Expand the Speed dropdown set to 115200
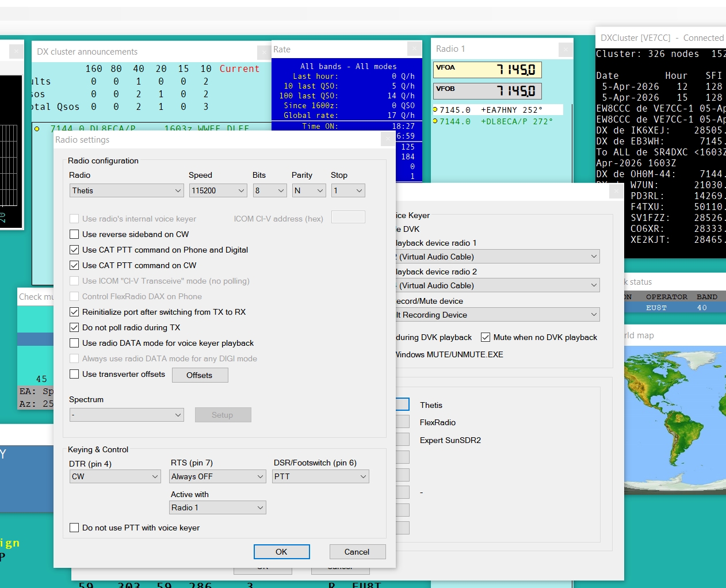The width and height of the screenshot is (726, 588). (x=217, y=190)
